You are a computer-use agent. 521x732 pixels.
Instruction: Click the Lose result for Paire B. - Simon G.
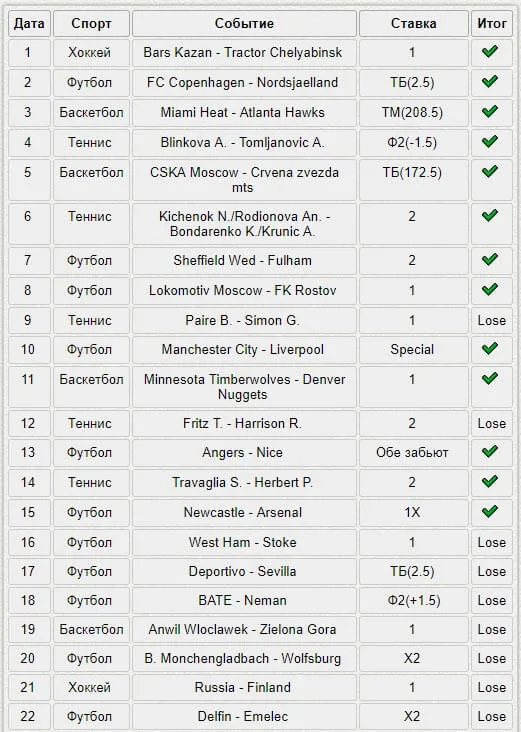coord(492,320)
